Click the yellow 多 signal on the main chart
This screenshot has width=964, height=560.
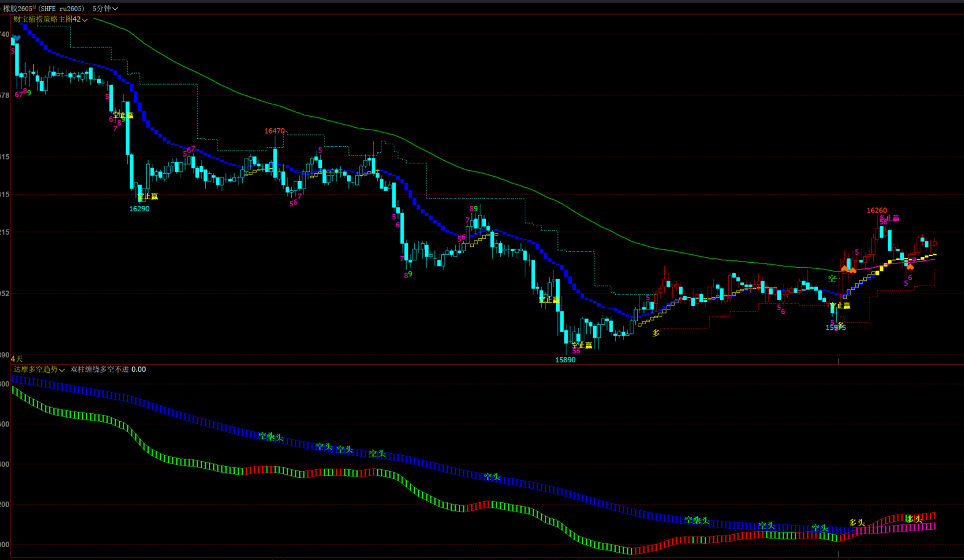pos(656,333)
